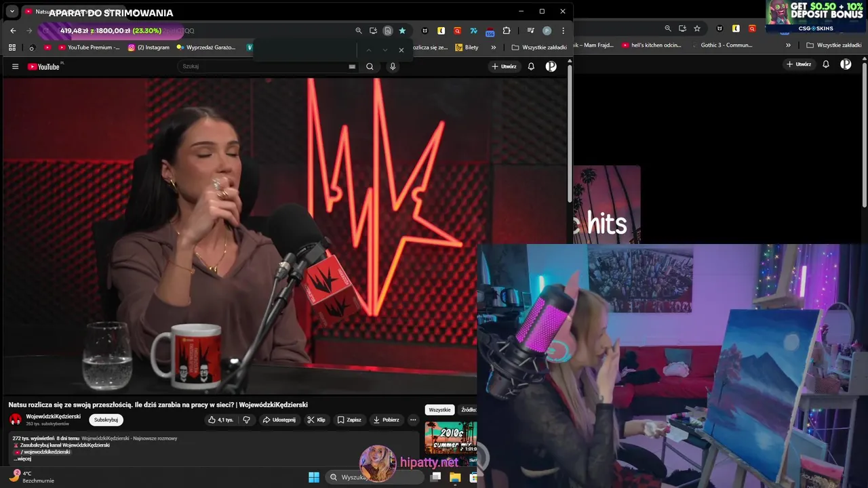This screenshot has height=488, width=868.
Task: Open the Windows Start button
Action: (314, 477)
